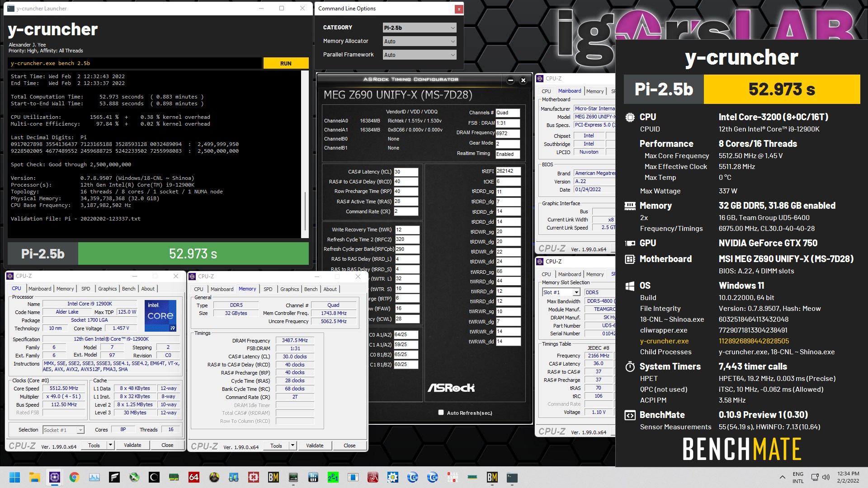Open SPD tab in CPU-Z memory timings window
The width and height of the screenshot is (868, 488).
coord(268,289)
